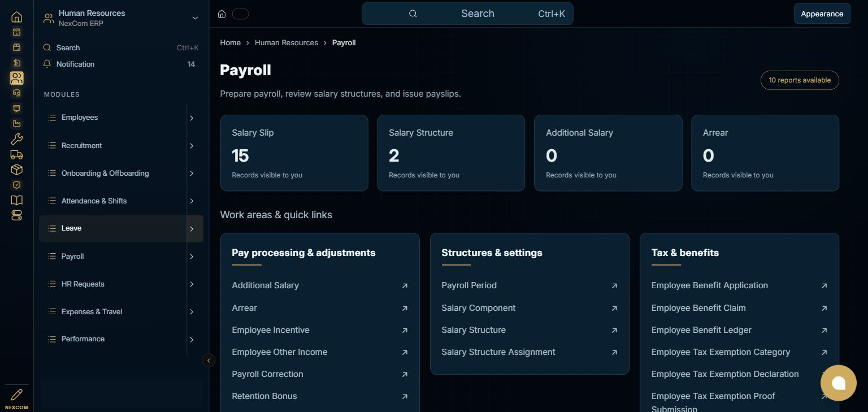Click the bell Notification icon
Image resolution: width=868 pixels, height=412 pixels.
pos(47,64)
